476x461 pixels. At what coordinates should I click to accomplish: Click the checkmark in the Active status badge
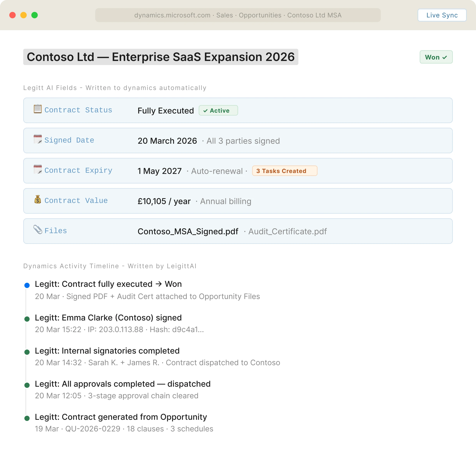[x=206, y=111]
